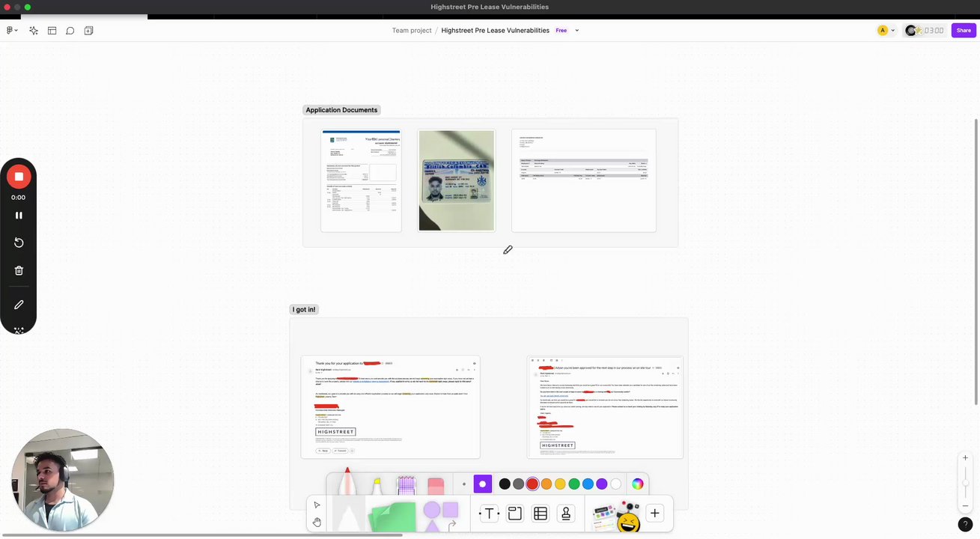Select the washi tape tool
Image resolution: width=980 pixels, height=539 pixels.
(407, 485)
